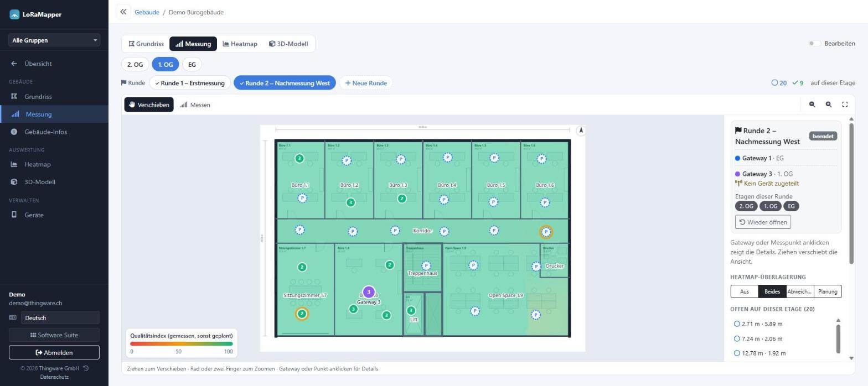Set heatmap overlay to Abweichung
The width and height of the screenshot is (868, 386).
pyautogui.click(x=800, y=291)
